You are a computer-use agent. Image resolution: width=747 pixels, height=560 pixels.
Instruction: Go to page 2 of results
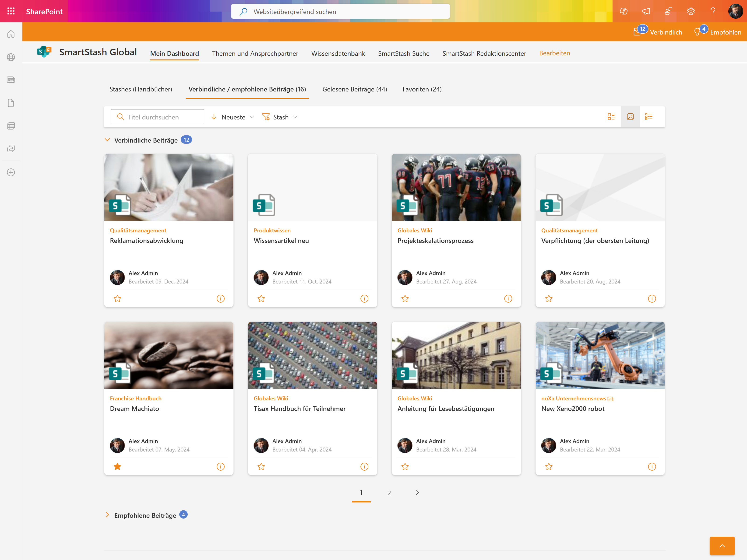tap(389, 493)
